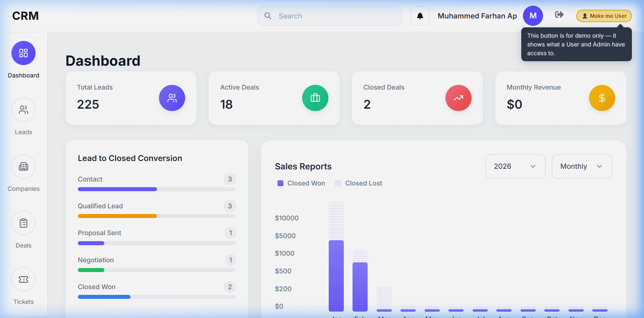Click the logout arrow icon
The image size is (644, 318).
click(559, 14)
